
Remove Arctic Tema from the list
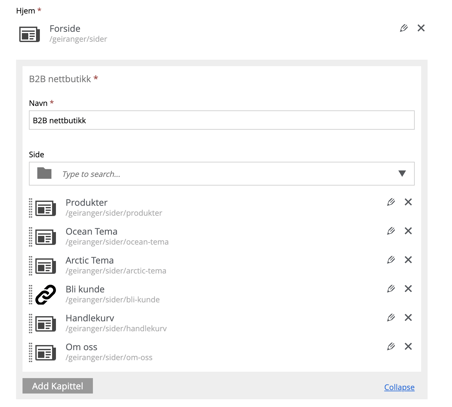(408, 260)
